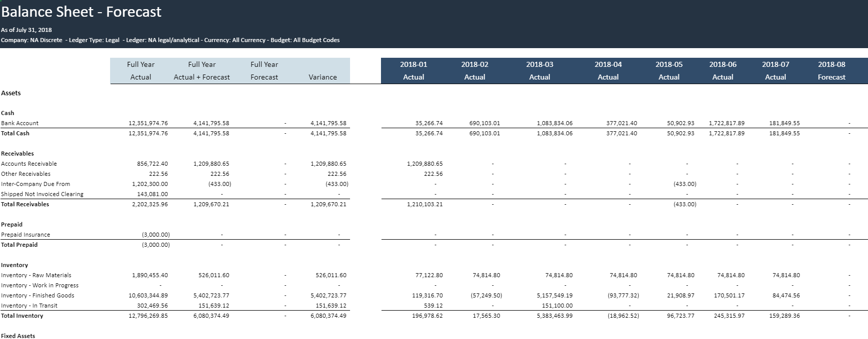Viewport: 868px width, 339px height.
Task: Select the 'Fixed Assets' group heading
Action: (x=18, y=335)
